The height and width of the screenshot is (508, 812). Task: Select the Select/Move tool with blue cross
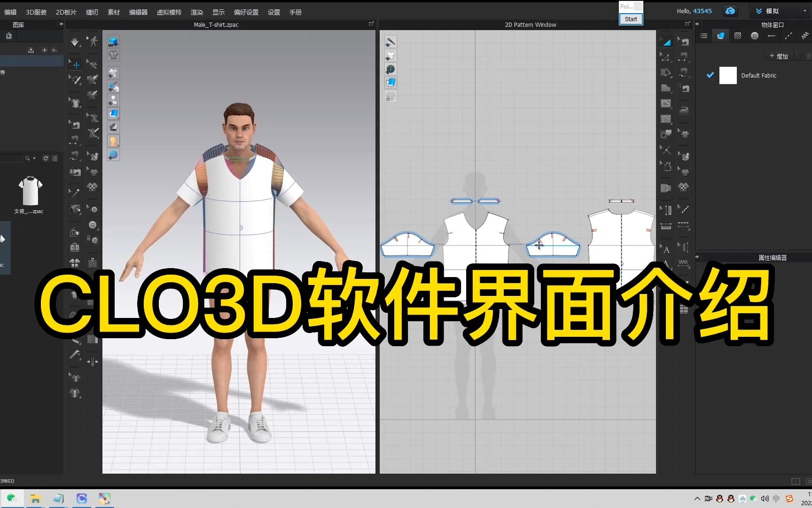coord(76,65)
